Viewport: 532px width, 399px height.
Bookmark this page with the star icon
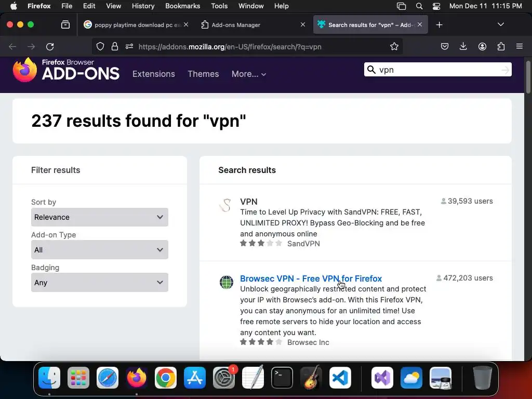(x=394, y=46)
